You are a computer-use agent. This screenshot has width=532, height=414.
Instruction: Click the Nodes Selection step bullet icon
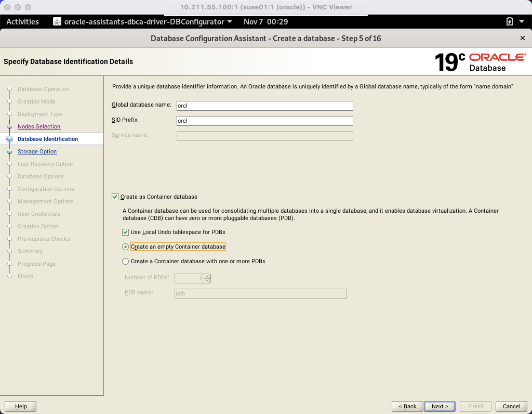coord(9,126)
